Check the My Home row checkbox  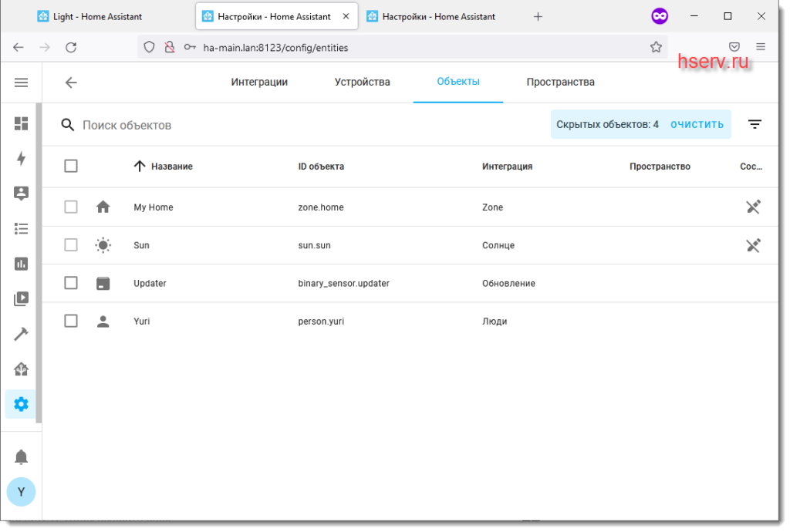click(71, 207)
